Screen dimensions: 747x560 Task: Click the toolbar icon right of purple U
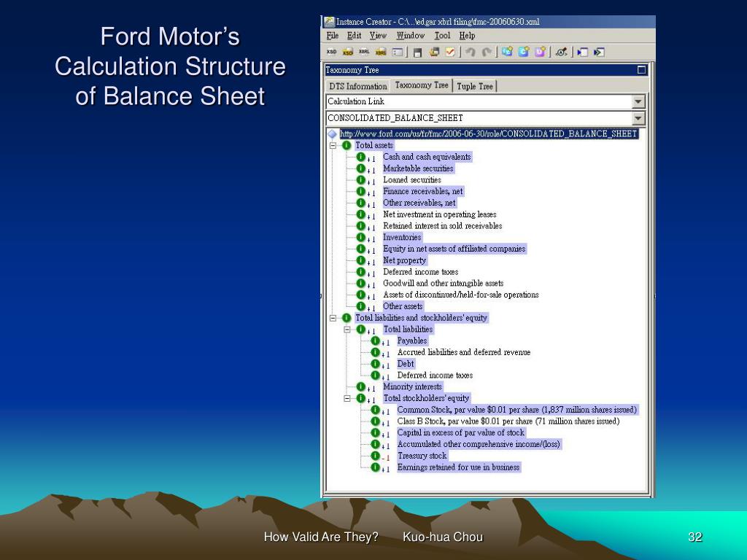(x=561, y=52)
